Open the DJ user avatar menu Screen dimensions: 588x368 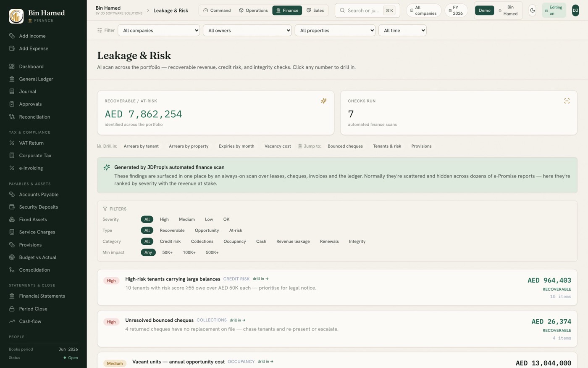[x=575, y=11]
